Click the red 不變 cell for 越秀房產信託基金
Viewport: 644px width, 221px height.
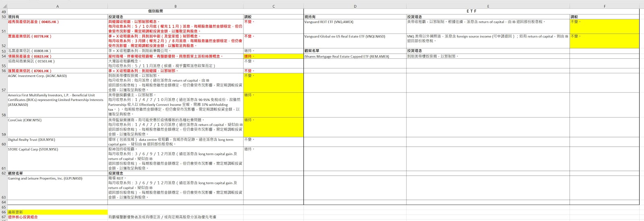pos(273,26)
